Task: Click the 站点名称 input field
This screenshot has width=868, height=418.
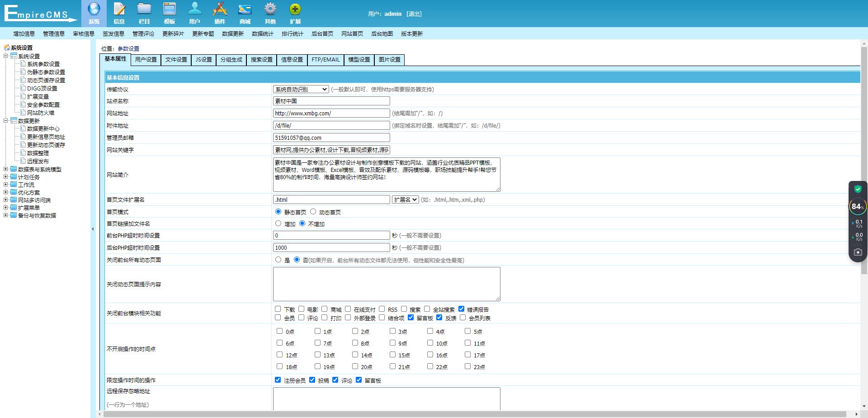Action: (331, 101)
